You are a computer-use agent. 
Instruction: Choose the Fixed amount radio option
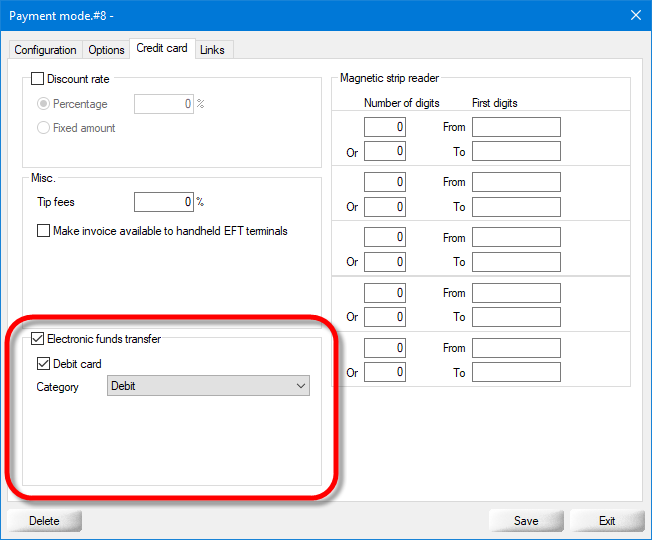click(44, 128)
